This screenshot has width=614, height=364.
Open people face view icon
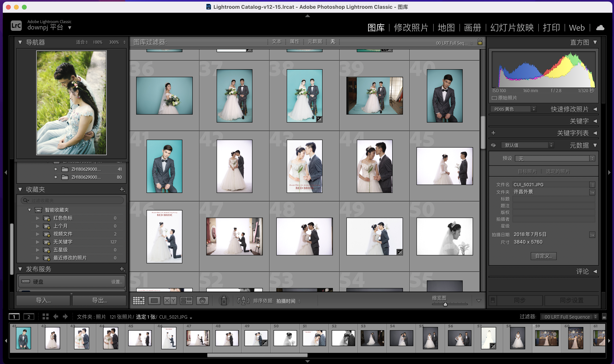click(x=202, y=301)
